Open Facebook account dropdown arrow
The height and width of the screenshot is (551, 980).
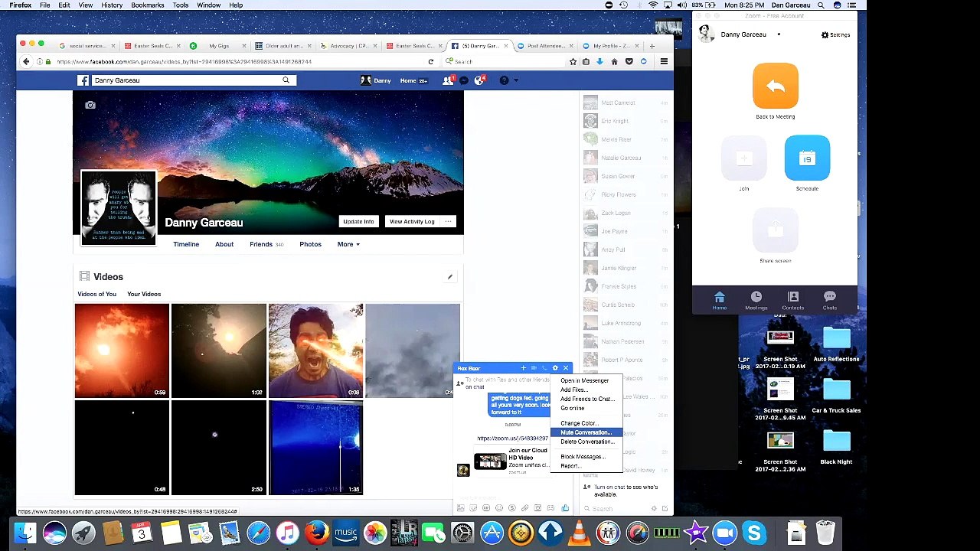pyautogui.click(x=516, y=80)
